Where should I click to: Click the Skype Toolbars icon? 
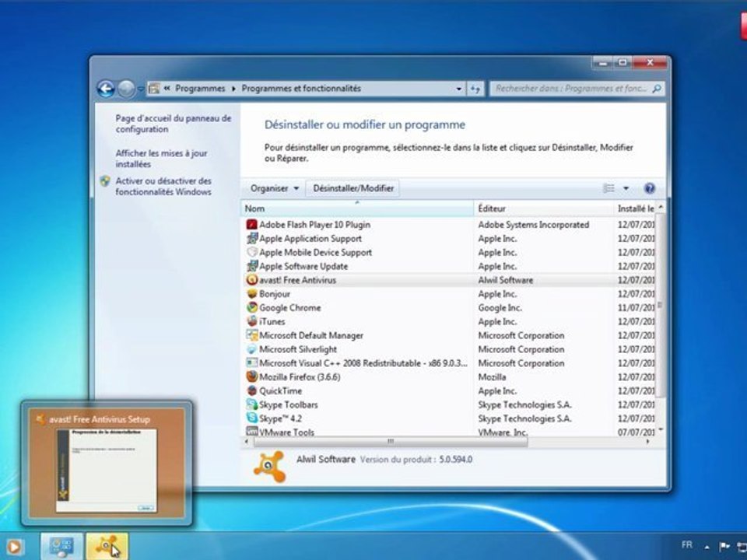click(251, 404)
